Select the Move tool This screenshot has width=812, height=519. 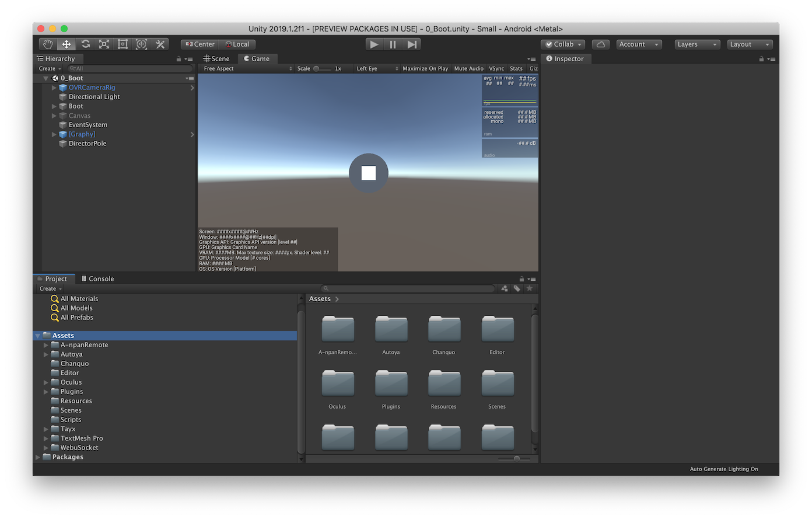click(66, 44)
